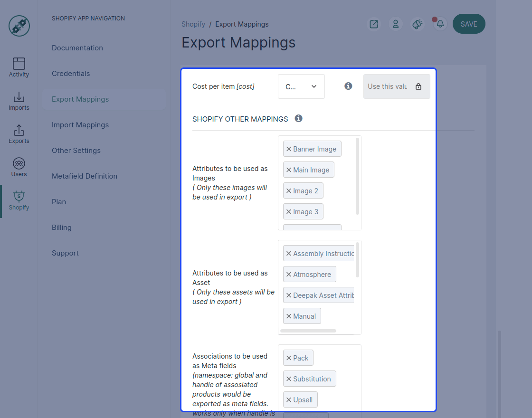
Task: Remove the Image 3 tag
Action: [x=289, y=212]
